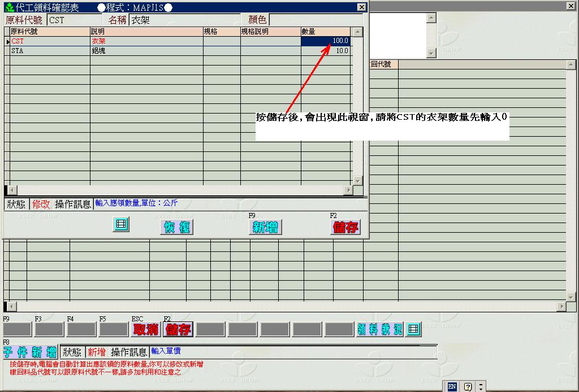The image size is (579, 392).
Task: Click the grid icon beside 領料狀況
Action: click(x=414, y=329)
